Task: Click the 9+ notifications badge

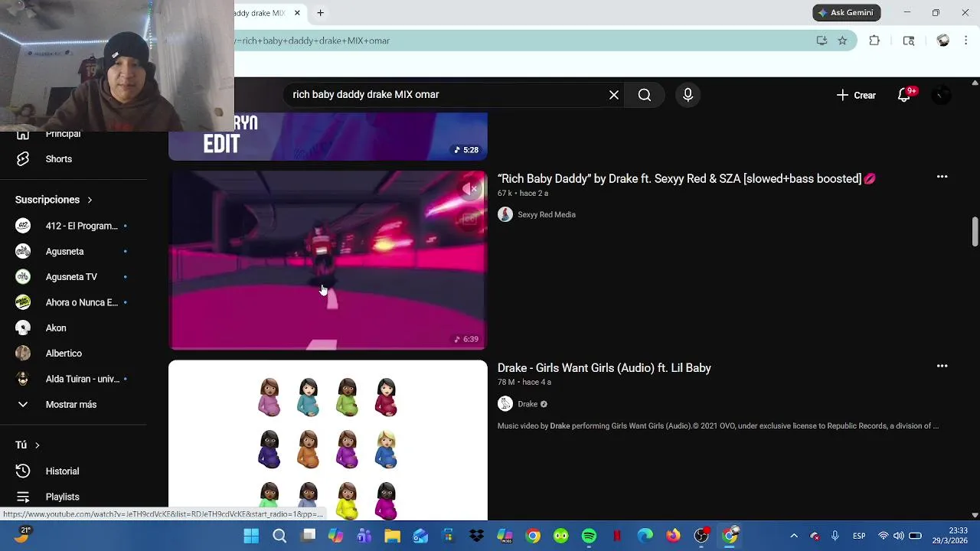Action: click(x=911, y=90)
